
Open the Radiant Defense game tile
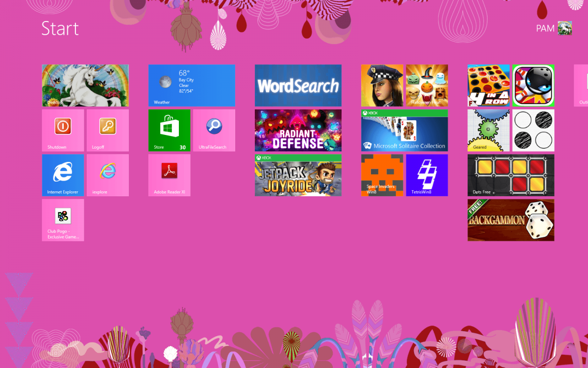[298, 131]
